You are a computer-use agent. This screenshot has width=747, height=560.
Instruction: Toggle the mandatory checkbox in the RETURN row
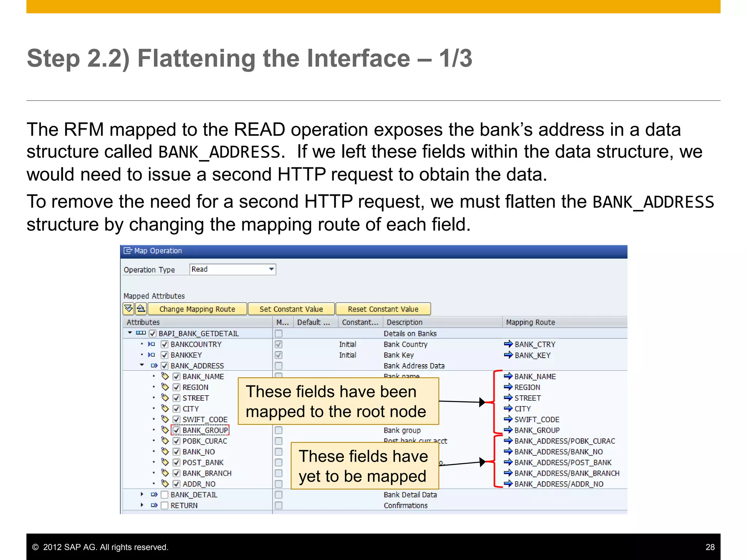(279, 505)
